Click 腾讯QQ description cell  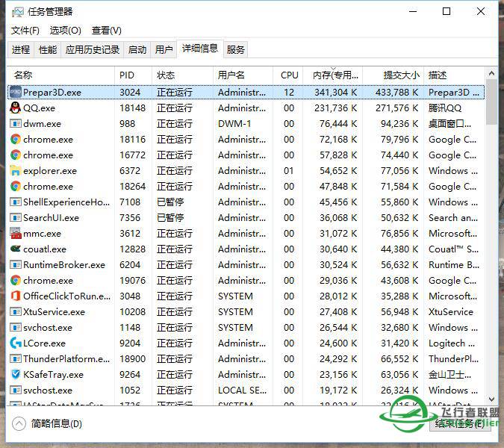(445, 108)
